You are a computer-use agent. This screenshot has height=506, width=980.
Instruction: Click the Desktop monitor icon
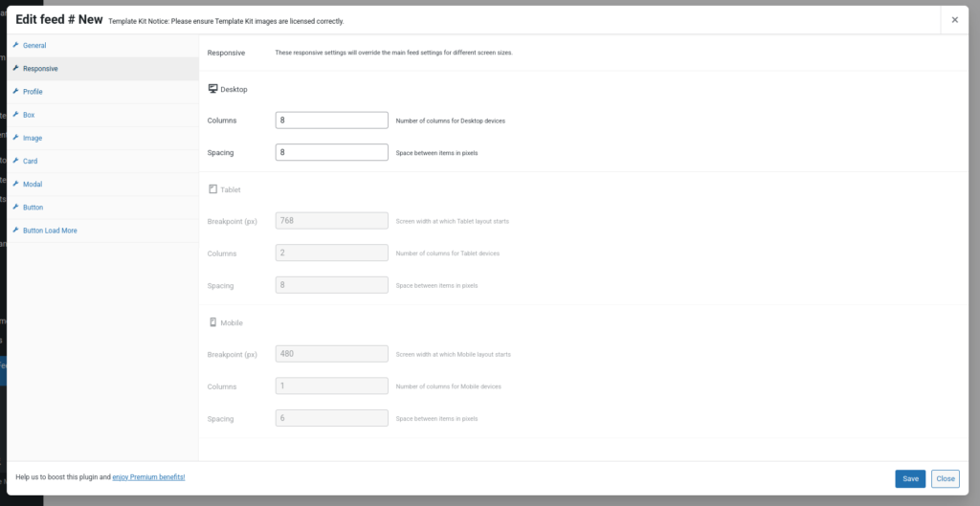click(212, 89)
